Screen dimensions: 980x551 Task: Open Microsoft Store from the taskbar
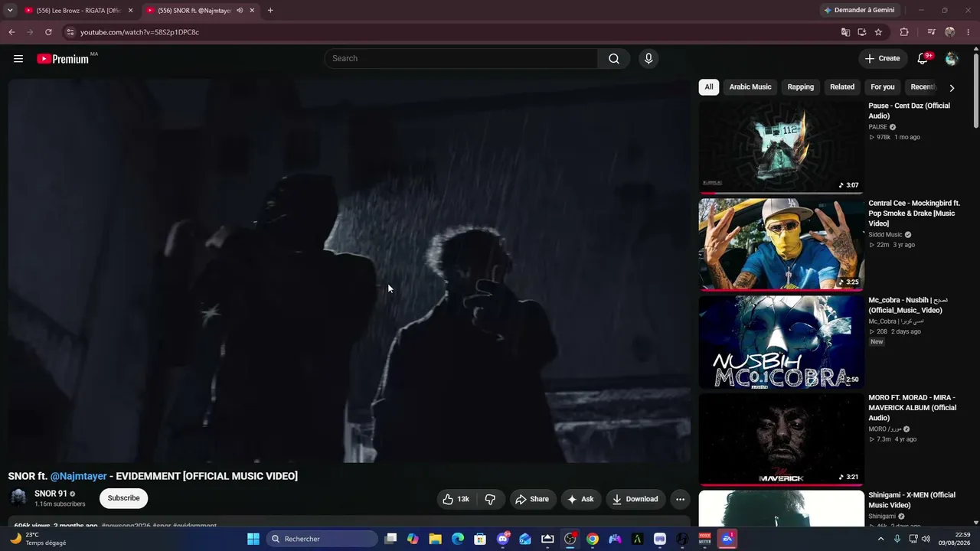pyautogui.click(x=480, y=539)
